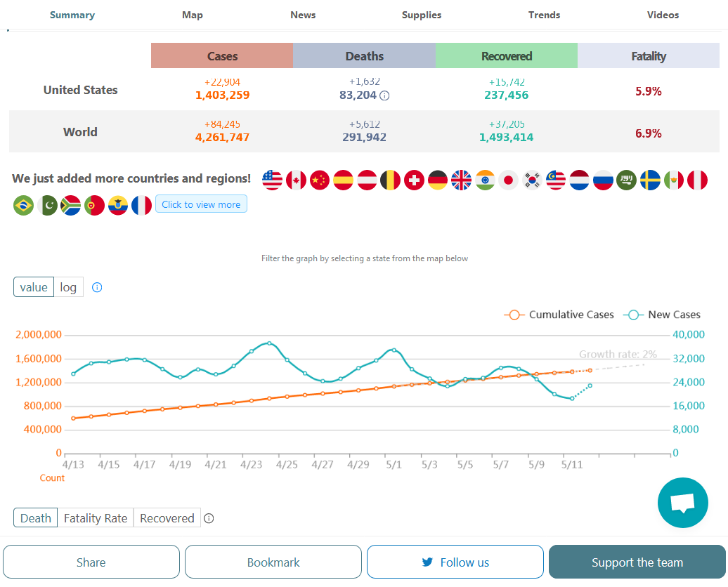Select the China flag
The image size is (728, 587).
point(320,180)
